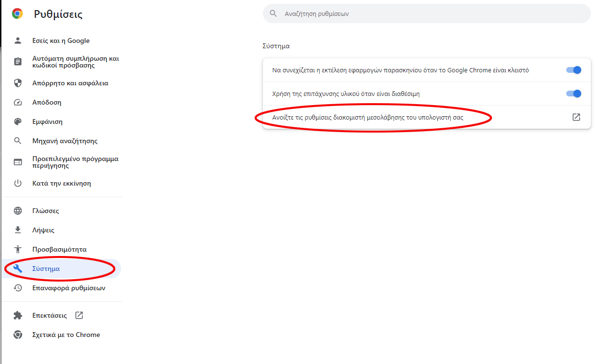Open Μηχανή αναζήτησης settings section

[65, 141]
